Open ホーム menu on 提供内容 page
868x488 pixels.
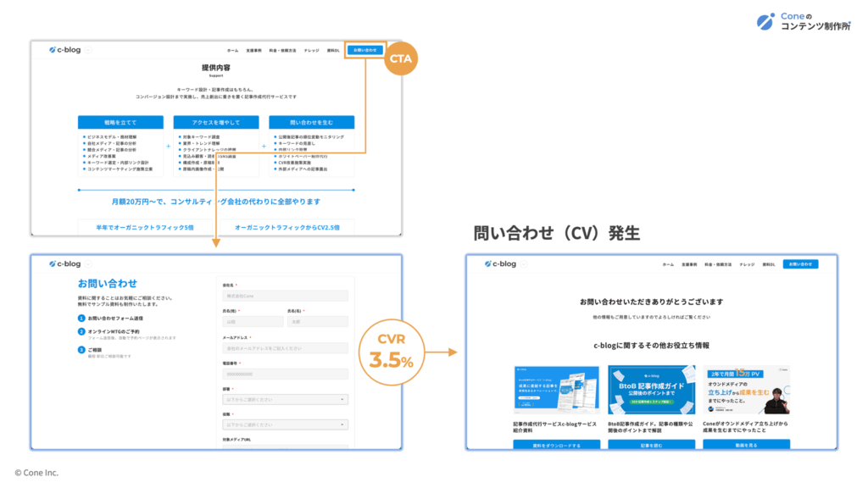(x=232, y=50)
